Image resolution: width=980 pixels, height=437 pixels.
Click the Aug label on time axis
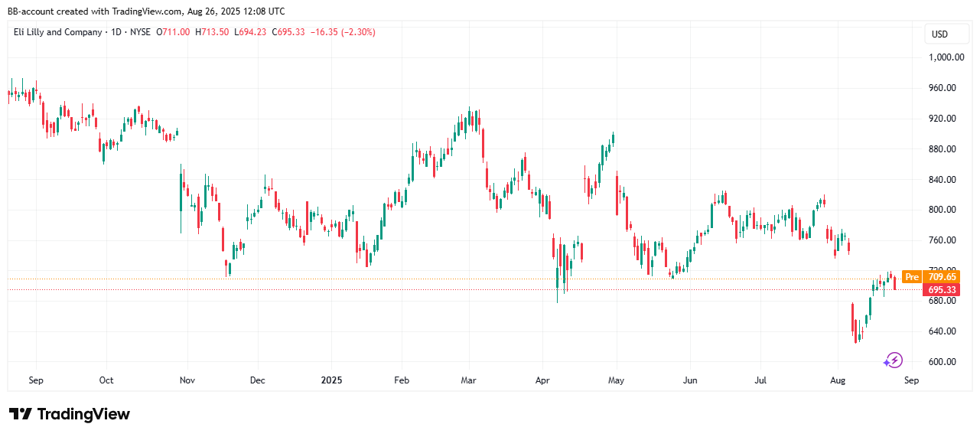tap(838, 380)
